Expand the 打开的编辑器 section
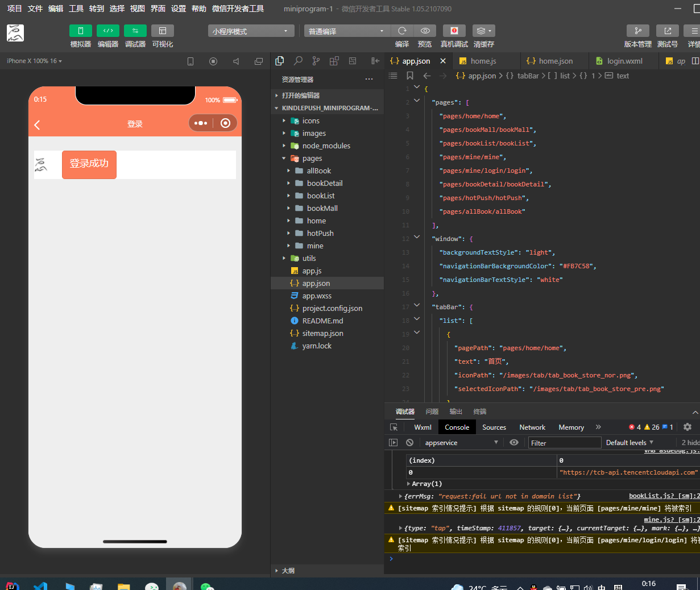700x590 pixels. 328,95
